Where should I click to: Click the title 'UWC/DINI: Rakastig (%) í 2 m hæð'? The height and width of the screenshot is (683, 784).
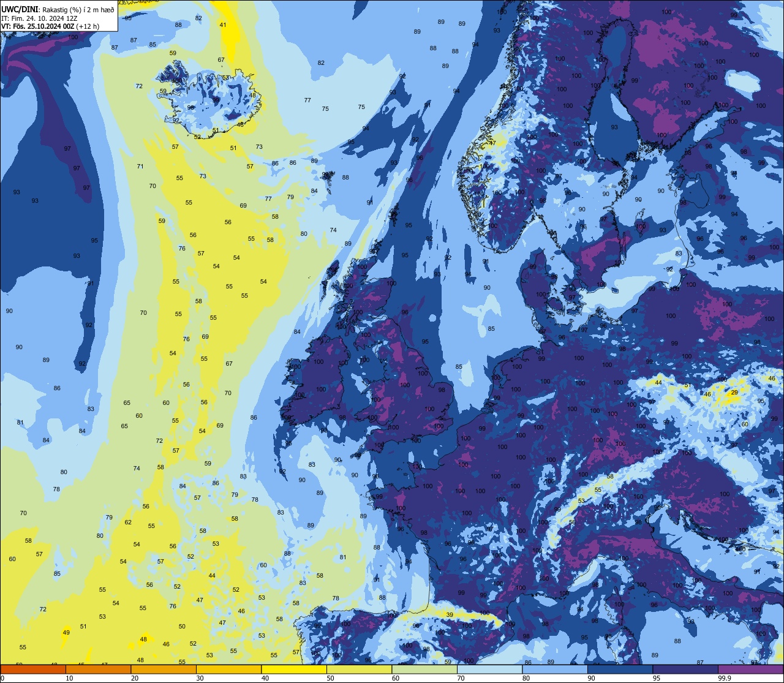(x=58, y=10)
